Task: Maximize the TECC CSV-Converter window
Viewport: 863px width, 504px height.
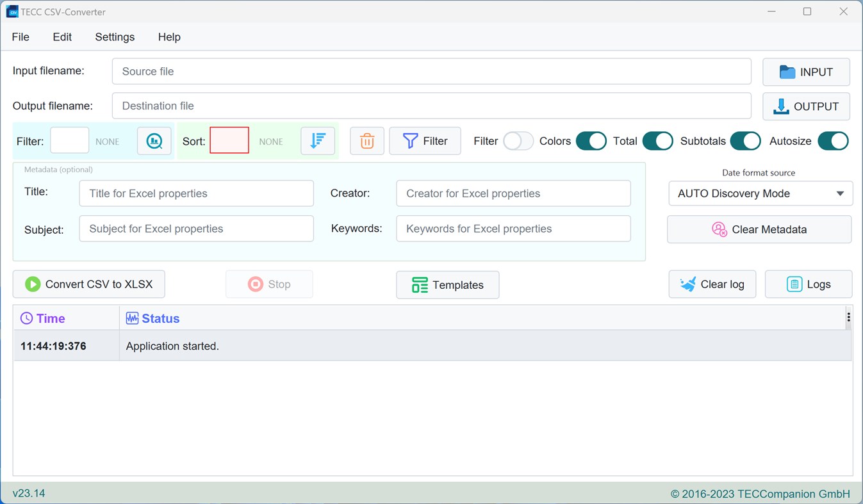Action: point(807,12)
